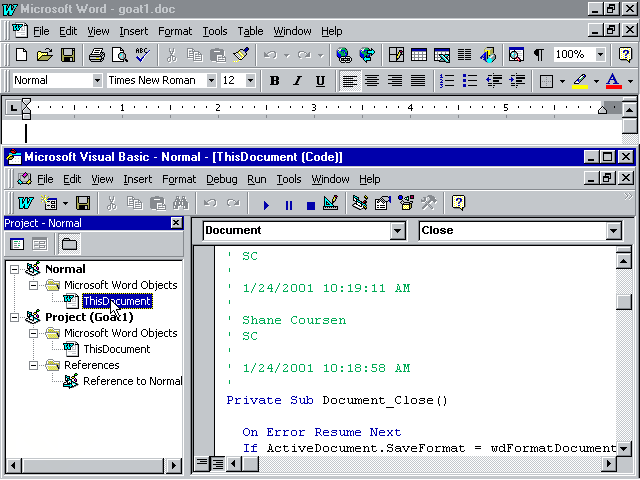
Task: Select ThisDocument under Project (Goat1)
Action: [x=117, y=349]
